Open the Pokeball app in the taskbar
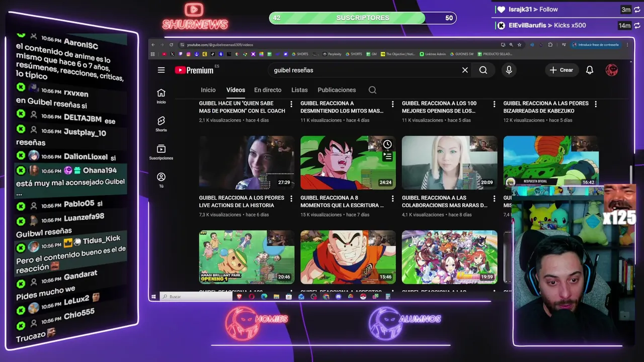The width and height of the screenshot is (644, 362). click(363, 297)
